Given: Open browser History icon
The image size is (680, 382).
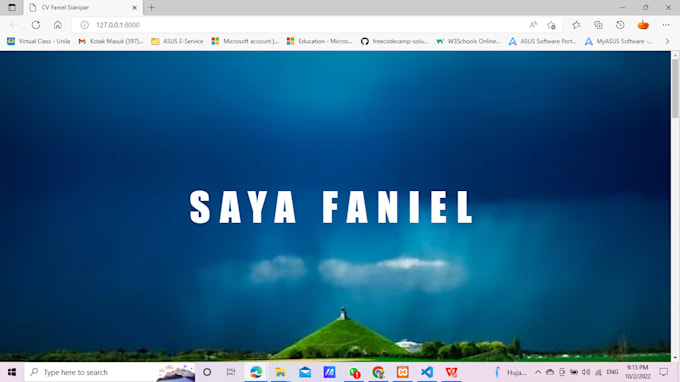Looking at the screenshot, I should pos(620,25).
